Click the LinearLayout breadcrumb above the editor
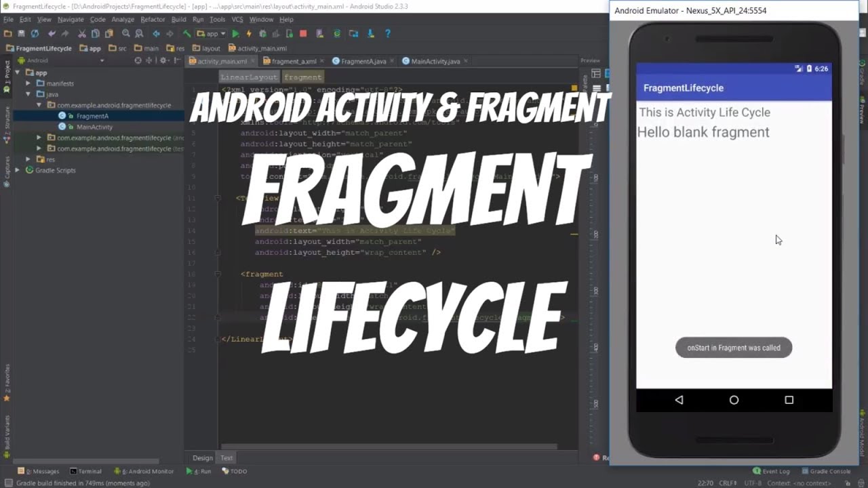Viewport: 868px width, 488px height. [x=249, y=77]
